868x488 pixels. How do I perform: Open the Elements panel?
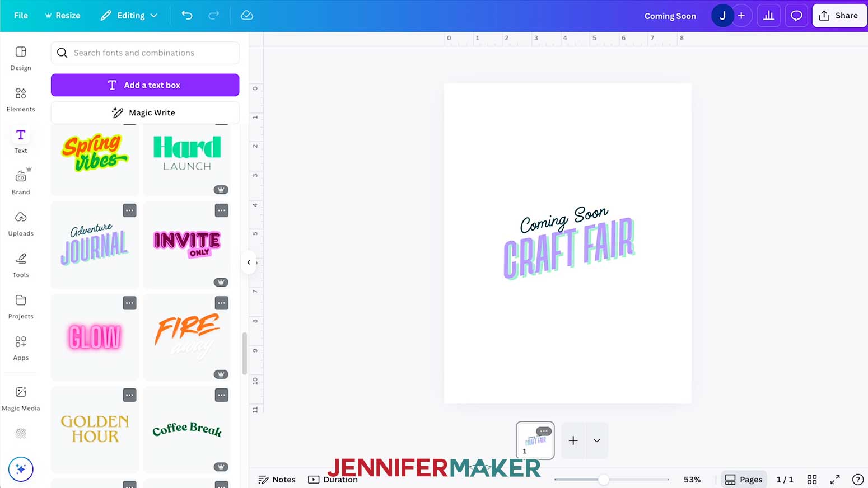21,100
